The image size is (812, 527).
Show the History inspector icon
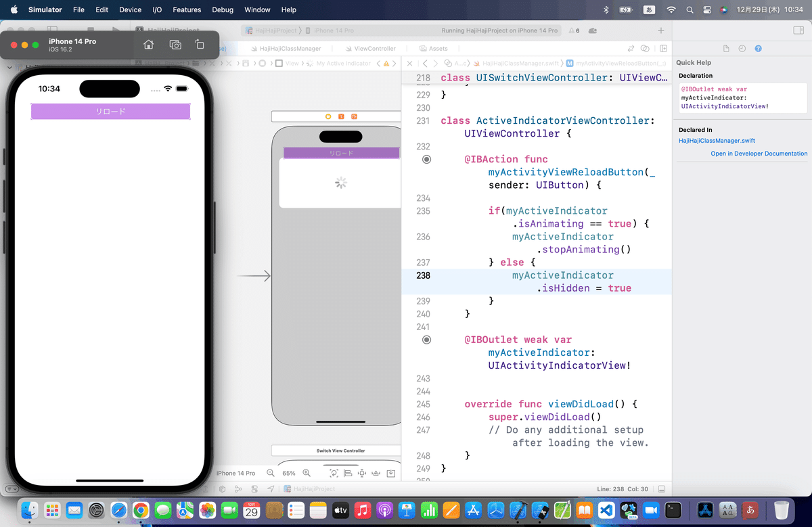pos(742,49)
